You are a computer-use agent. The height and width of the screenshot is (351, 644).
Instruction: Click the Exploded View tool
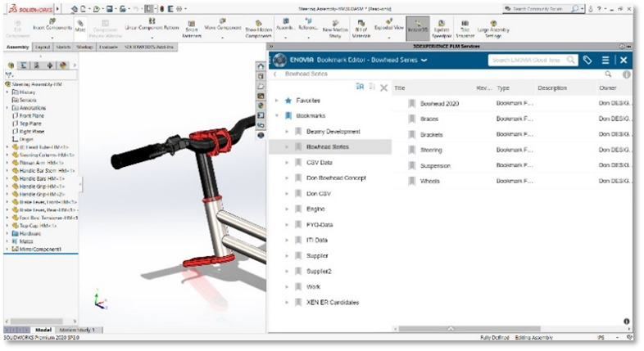click(387, 28)
